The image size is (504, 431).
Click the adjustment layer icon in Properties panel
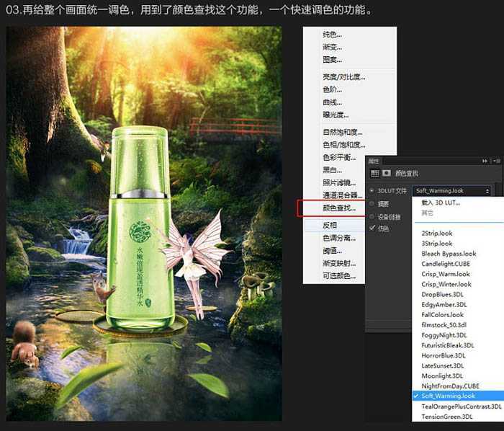pyautogui.click(x=375, y=174)
